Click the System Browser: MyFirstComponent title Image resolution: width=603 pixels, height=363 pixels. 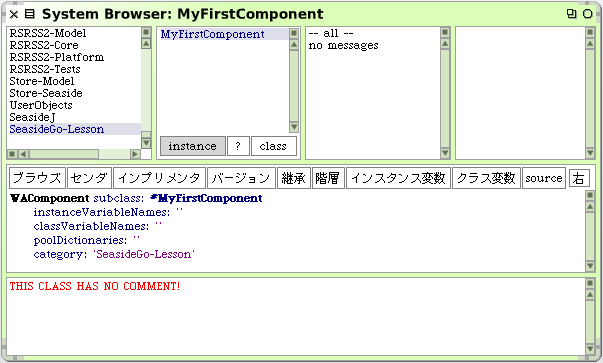[x=183, y=14]
